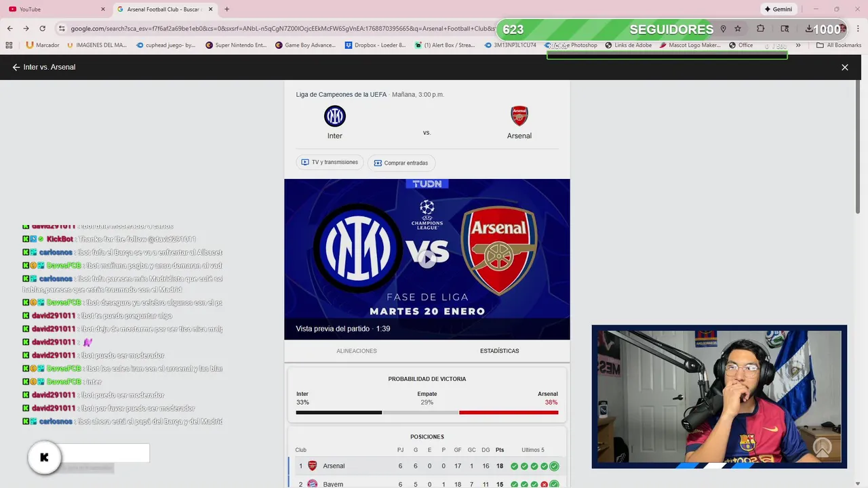
Task: Open the IMAGENES DEL MA... bookmark
Action: click(x=97, y=45)
